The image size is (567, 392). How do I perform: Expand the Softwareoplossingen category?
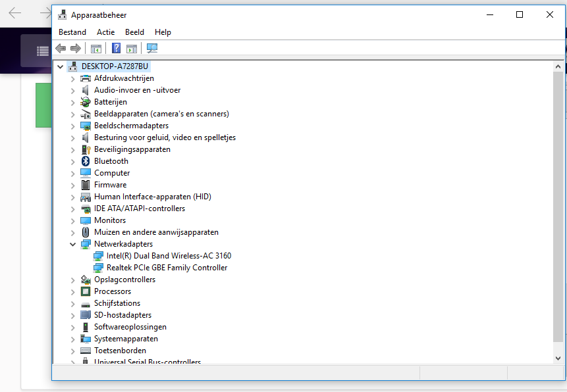[72, 328]
